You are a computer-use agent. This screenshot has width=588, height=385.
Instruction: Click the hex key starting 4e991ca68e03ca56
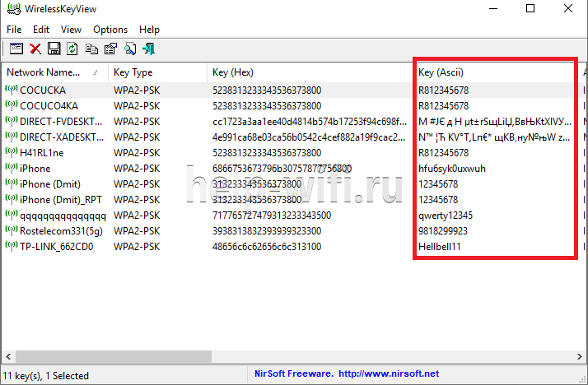click(309, 137)
